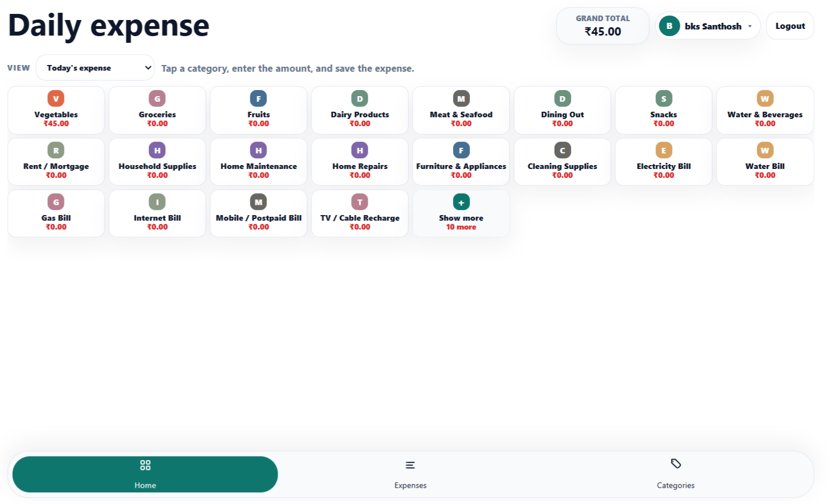The width and height of the screenshot is (831, 504).
Task: Click the Home grid icon
Action: (x=145, y=465)
